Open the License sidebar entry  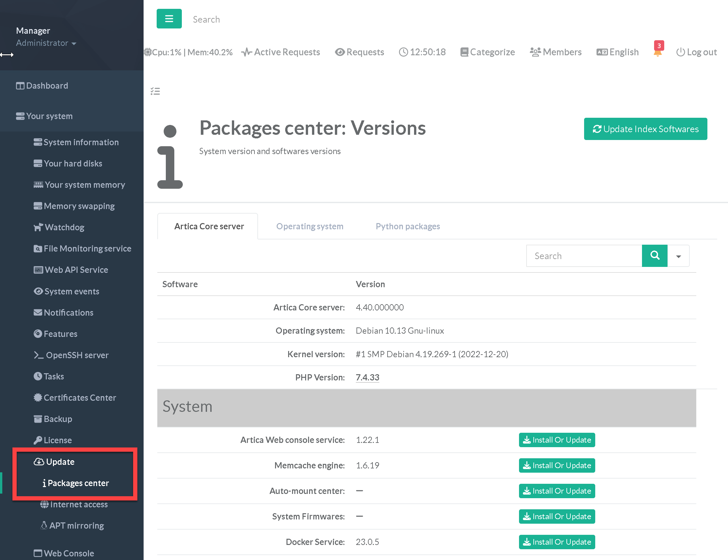[57, 440]
